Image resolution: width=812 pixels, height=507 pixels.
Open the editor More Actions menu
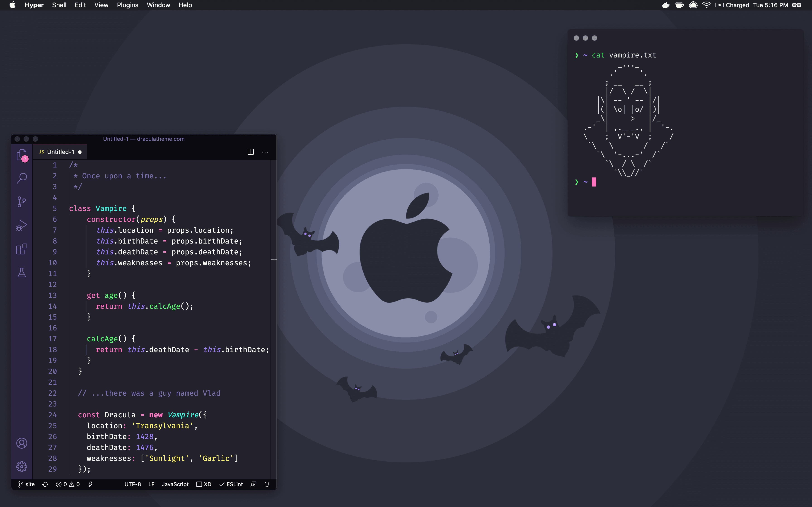(x=265, y=152)
